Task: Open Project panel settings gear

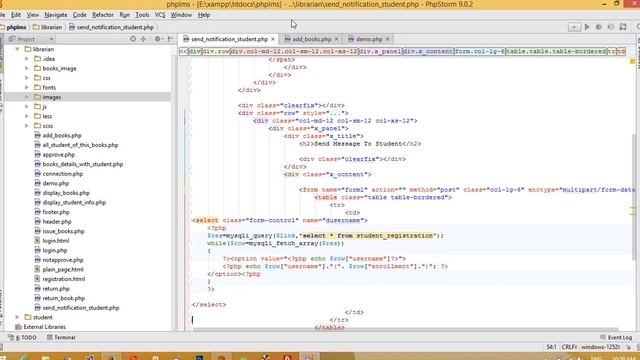Action: [158, 39]
